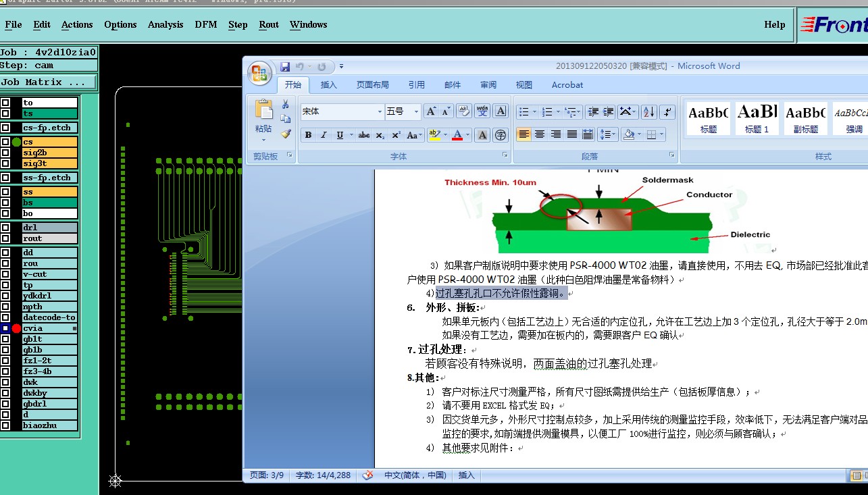
Task: Expand Paragraph dialog launcher
Action: [672, 155]
